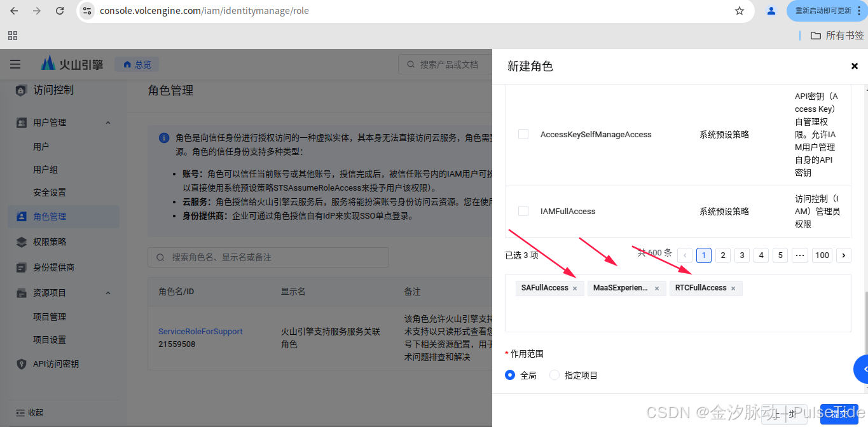The height and width of the screenshot is (427, 868).
Task: Click the 身份提供商 sidebar icon
Action: point(22,268)
